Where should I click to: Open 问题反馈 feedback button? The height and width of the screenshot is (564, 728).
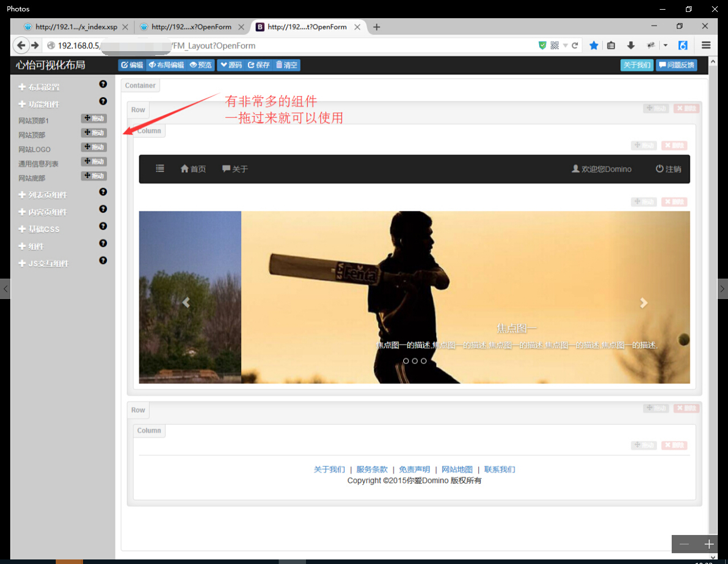(677, 65)
